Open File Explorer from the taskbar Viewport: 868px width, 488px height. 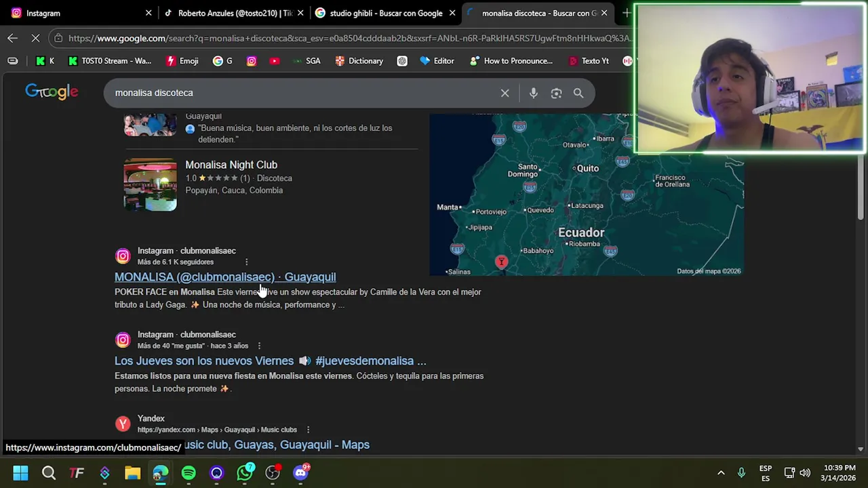[x=132, y=472]
